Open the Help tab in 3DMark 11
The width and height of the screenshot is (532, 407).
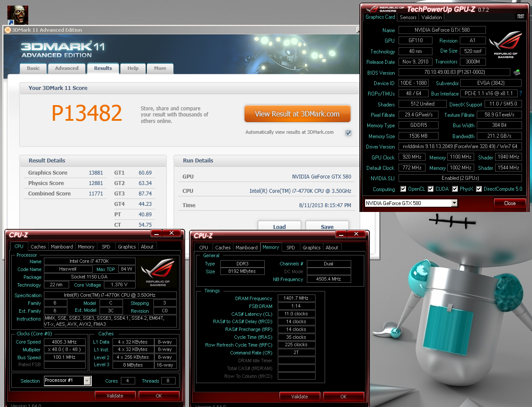click(133, 68)
